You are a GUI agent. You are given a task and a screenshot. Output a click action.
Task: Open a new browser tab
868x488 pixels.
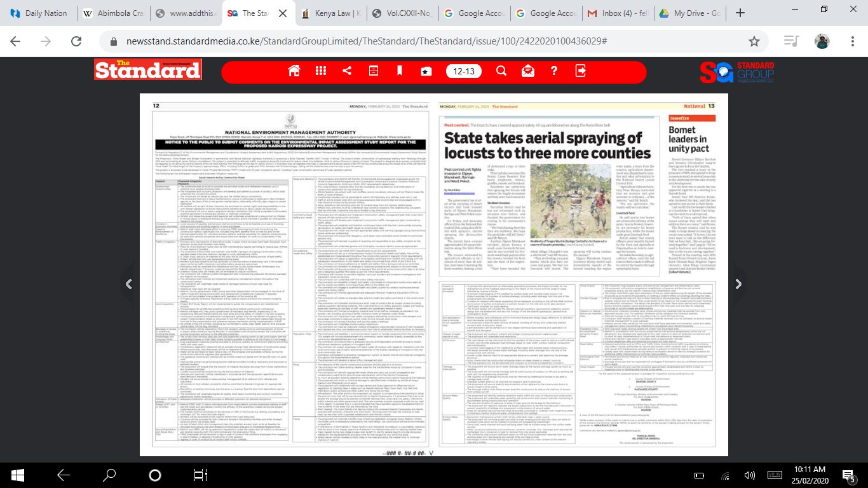pos(740,13)
